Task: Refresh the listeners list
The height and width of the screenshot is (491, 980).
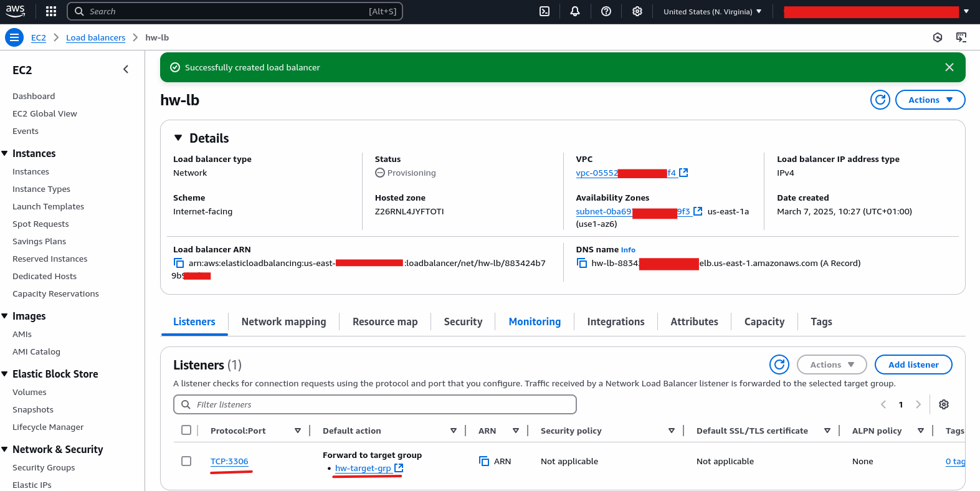Action: [779, 365]
